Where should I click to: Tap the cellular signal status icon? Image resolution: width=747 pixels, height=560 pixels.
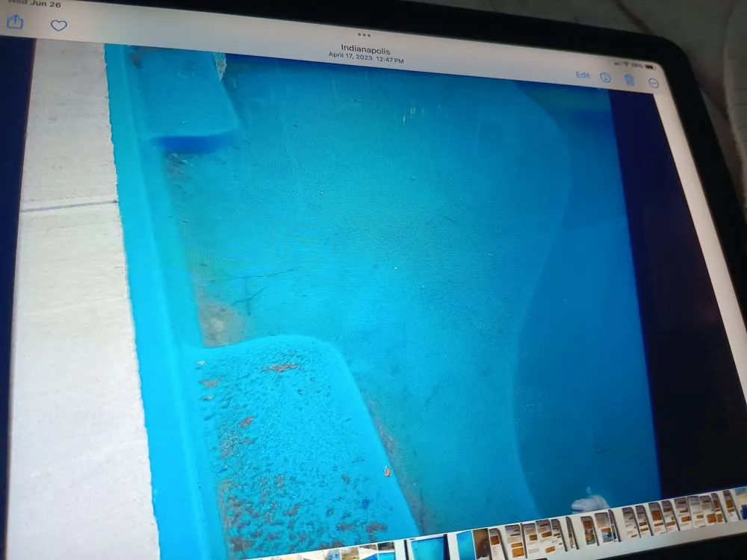pyautogui.click(x=616, y=63)
